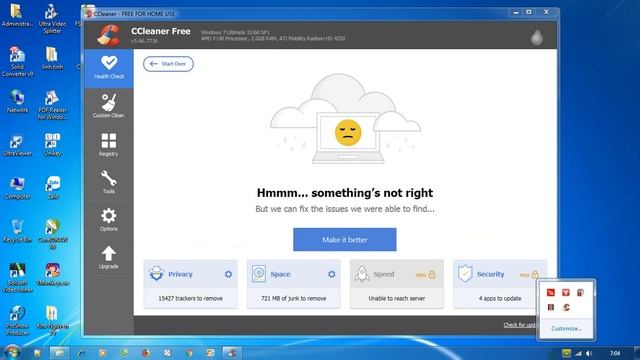The height and width of the screenshot is (360, 640).
Task: Open Space card settings gear
Action: point(332,274)
